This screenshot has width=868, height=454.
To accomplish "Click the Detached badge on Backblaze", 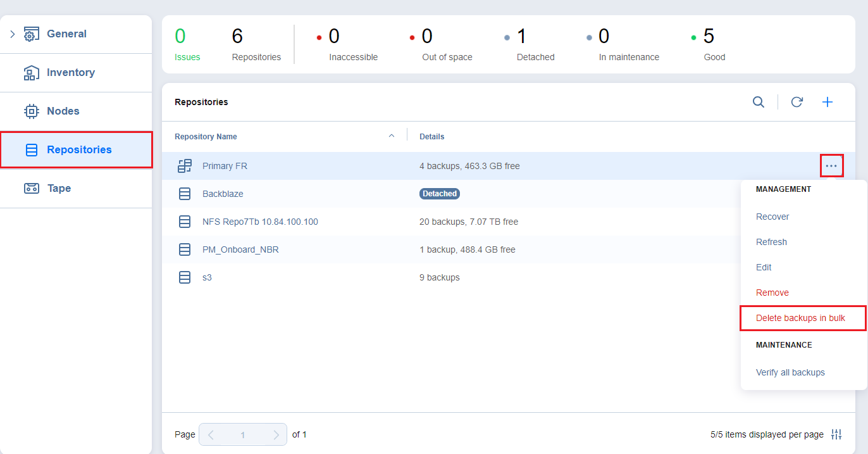I will (x=440, y=194).
